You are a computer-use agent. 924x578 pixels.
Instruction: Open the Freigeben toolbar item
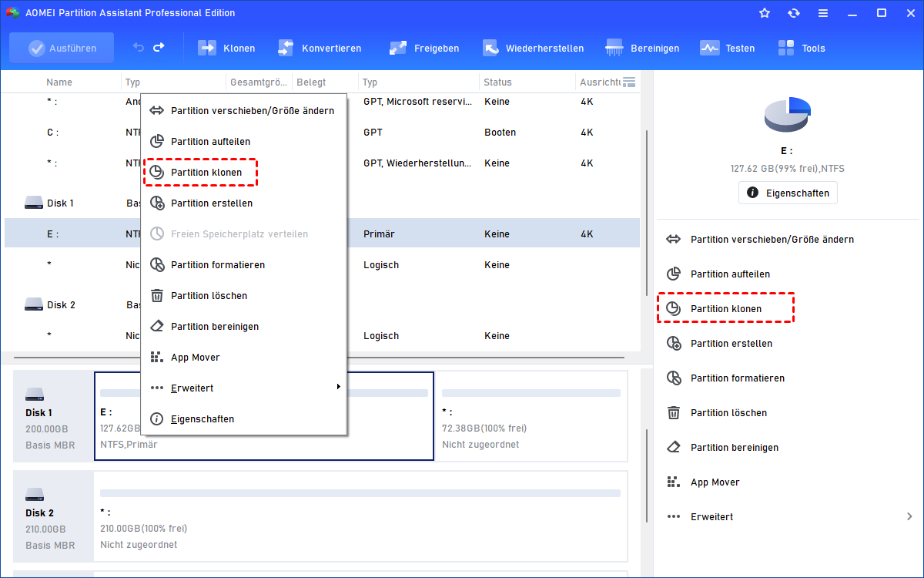424,48
